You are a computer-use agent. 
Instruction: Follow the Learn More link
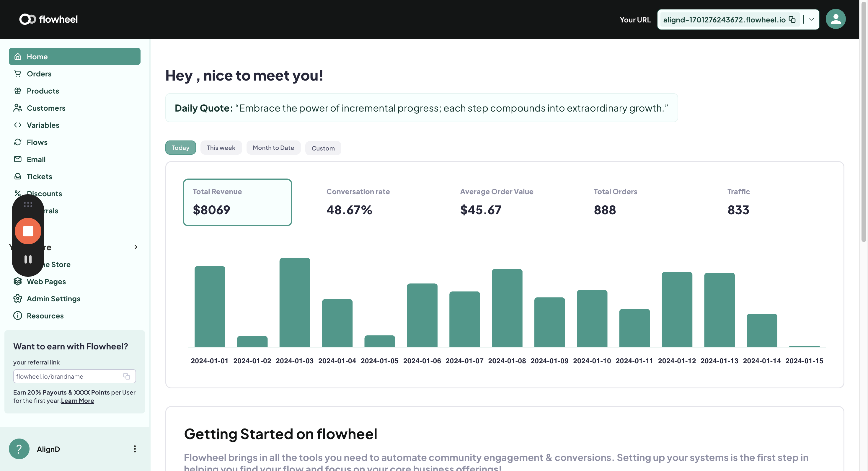(x=77, y=400)
